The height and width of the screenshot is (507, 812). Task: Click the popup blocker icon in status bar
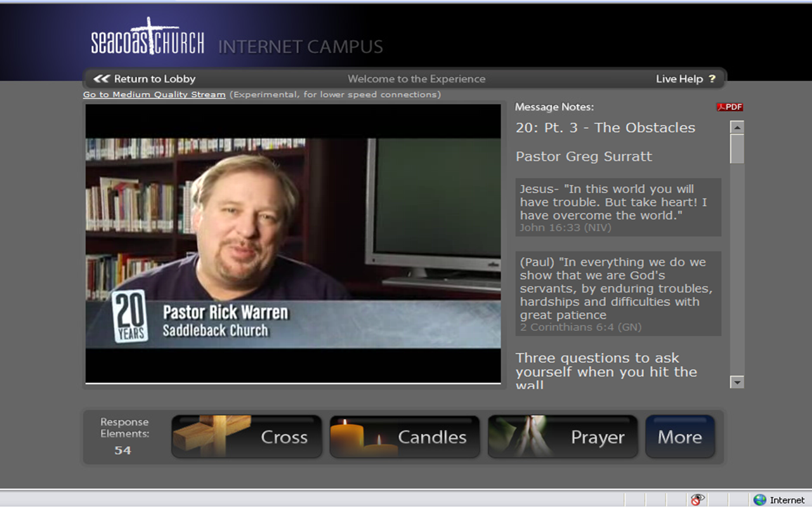[698, 499]
